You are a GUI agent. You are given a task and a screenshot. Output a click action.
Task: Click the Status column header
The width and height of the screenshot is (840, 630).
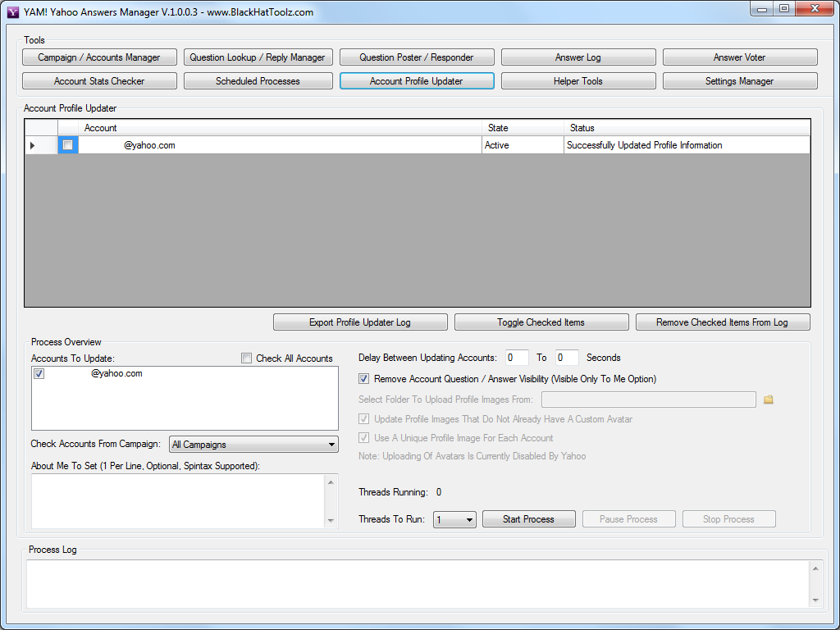[x=687, y=127]
